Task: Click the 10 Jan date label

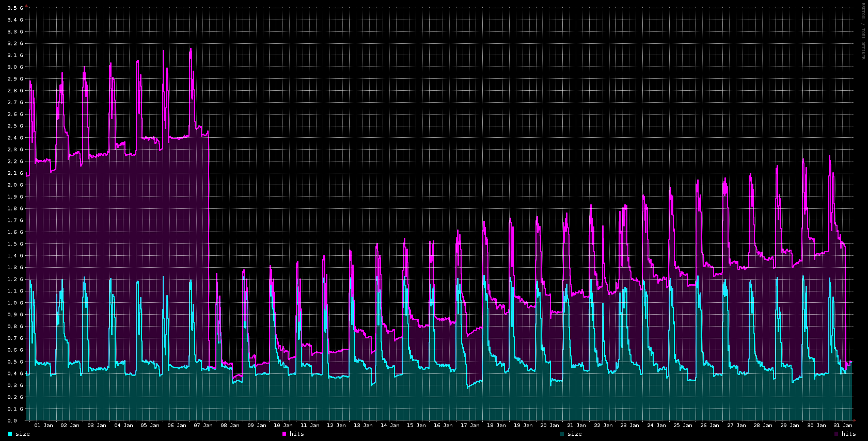Action: 283,426
